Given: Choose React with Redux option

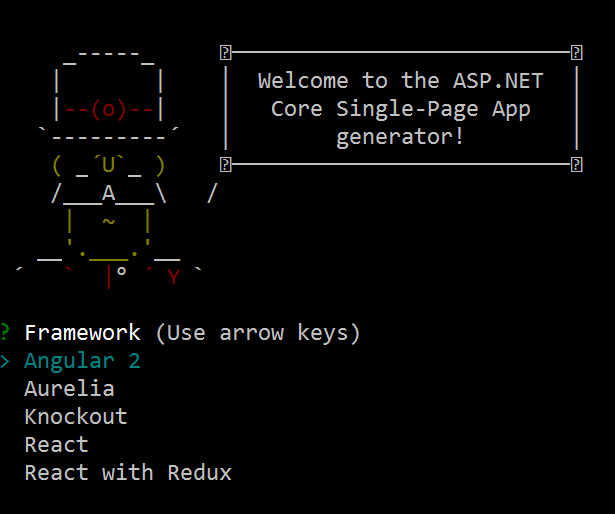Looking at the screenshot, I should (128, 473).
